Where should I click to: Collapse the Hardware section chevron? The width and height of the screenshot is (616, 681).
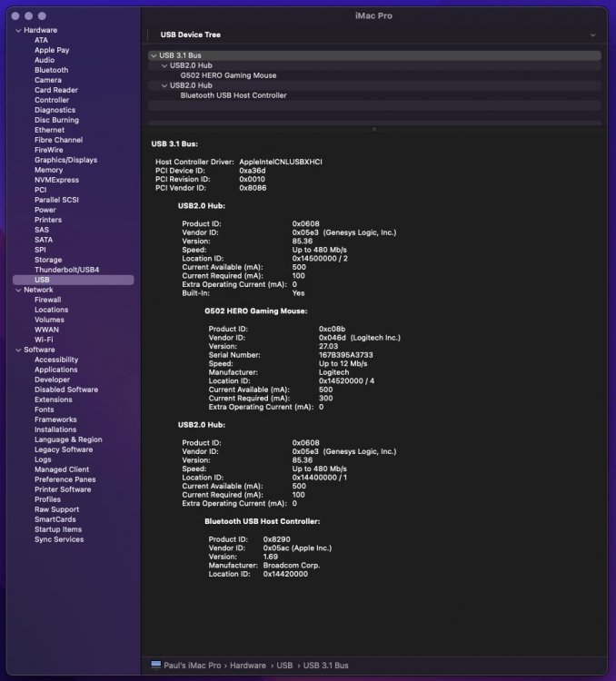(18, 30)
